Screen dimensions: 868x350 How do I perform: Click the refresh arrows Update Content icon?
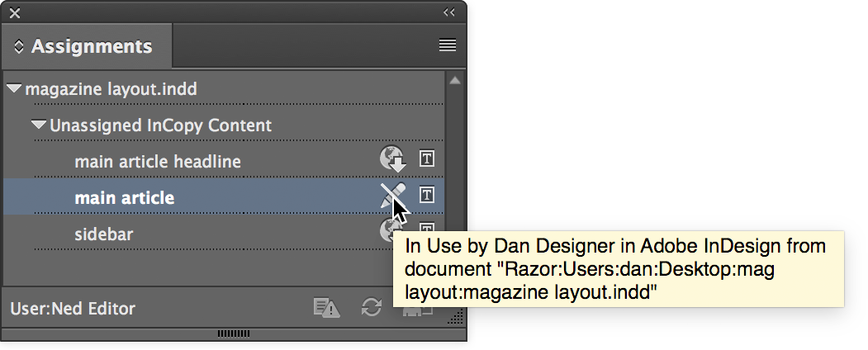click(x=372, y=307)
